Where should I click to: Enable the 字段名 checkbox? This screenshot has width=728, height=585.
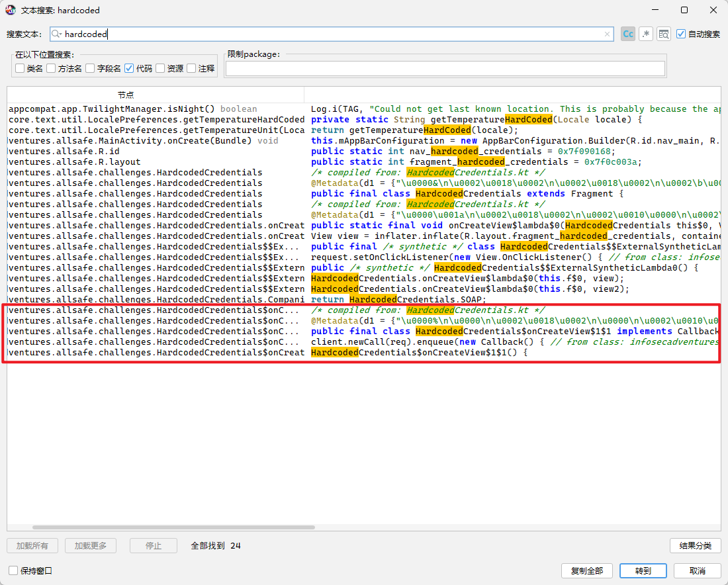90,68
